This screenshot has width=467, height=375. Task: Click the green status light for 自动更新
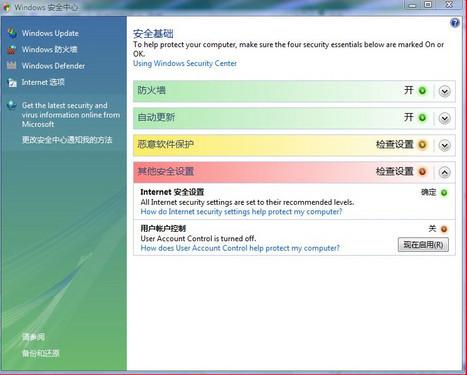point(422,118)
